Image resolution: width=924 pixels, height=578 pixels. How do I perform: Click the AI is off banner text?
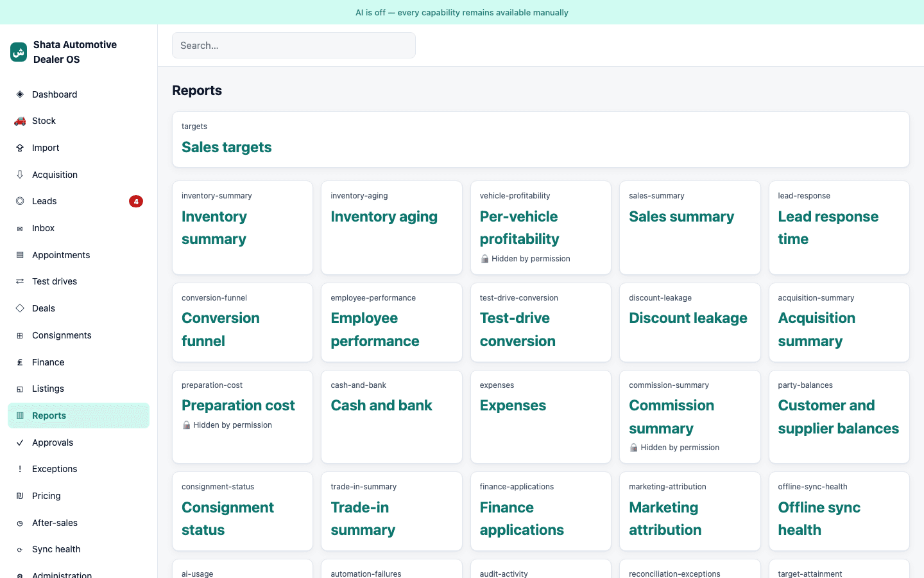point(462,12)
